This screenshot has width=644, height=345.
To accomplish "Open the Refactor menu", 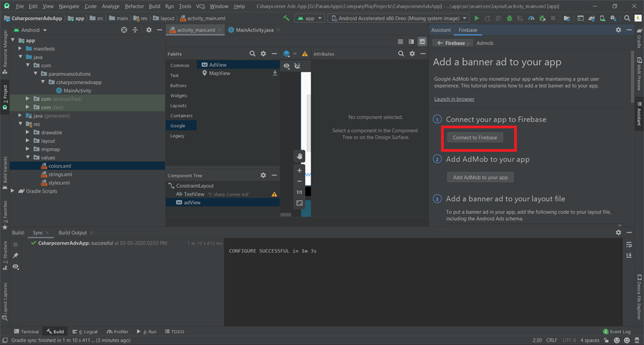I will pos(135,6).
